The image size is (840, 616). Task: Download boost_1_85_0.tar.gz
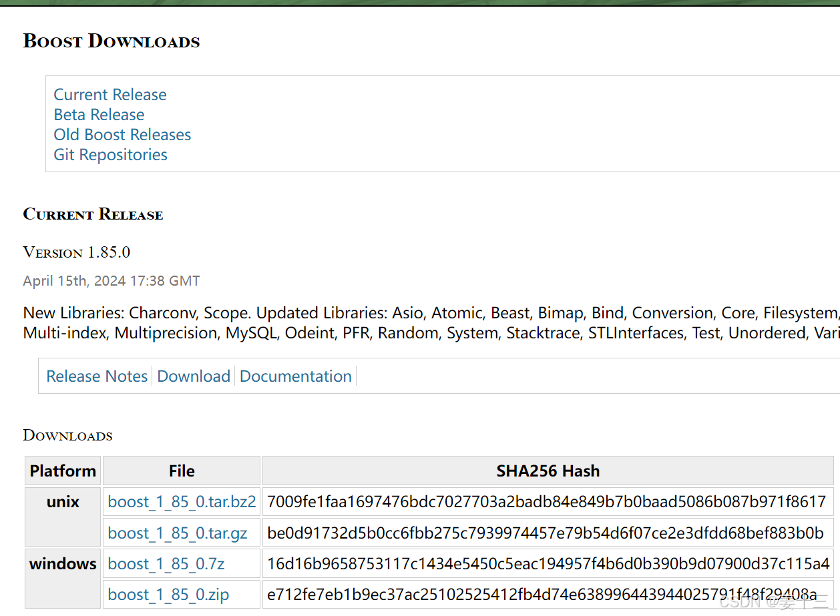(178, 533)
